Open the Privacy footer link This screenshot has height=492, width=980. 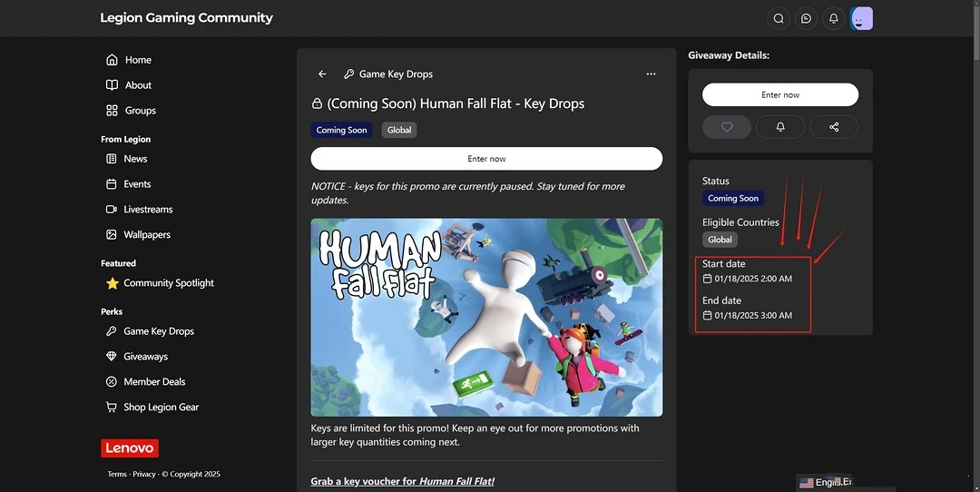(x=144, y=474)
